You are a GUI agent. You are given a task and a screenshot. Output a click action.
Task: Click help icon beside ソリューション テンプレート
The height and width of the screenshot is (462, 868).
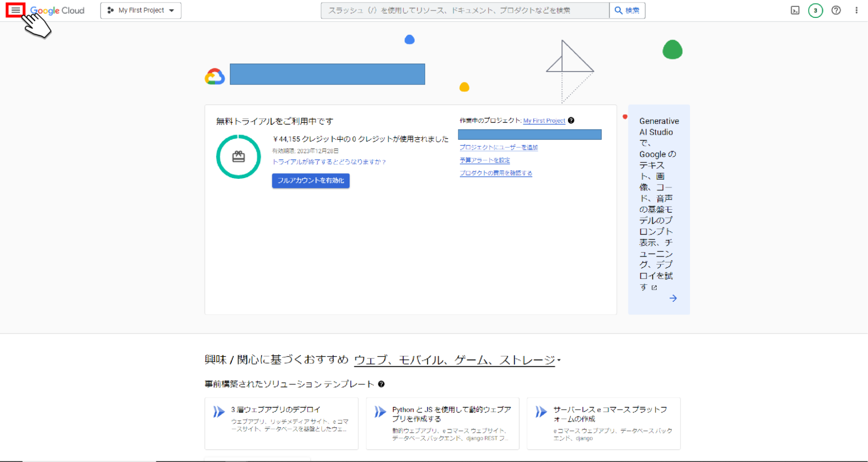click(381, 384)
